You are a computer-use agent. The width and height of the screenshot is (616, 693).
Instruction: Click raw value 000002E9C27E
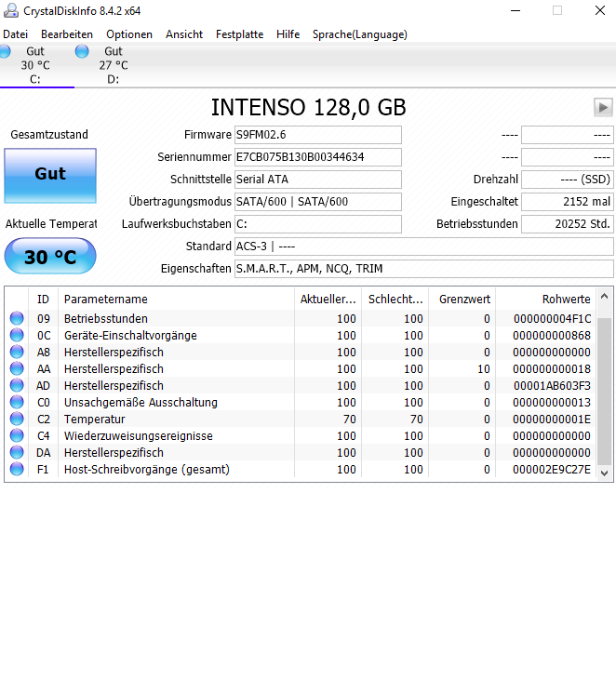(552, 469)
